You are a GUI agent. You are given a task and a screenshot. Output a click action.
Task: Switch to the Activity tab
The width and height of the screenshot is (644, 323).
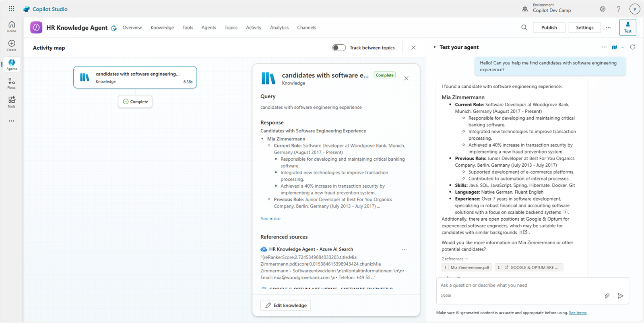point(254,27)
